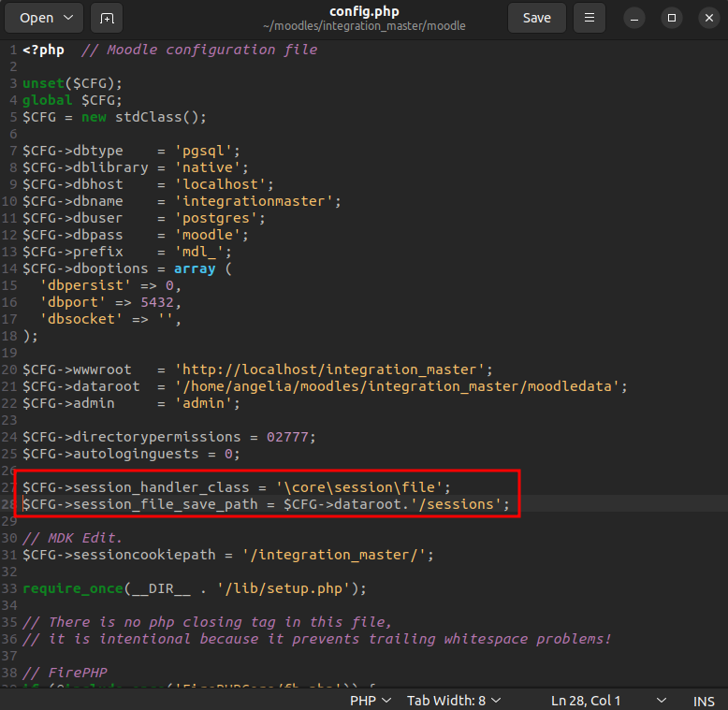Place cursor on 'pgsql' dbtype value
The image size is (728, 710).
(203, 151)
